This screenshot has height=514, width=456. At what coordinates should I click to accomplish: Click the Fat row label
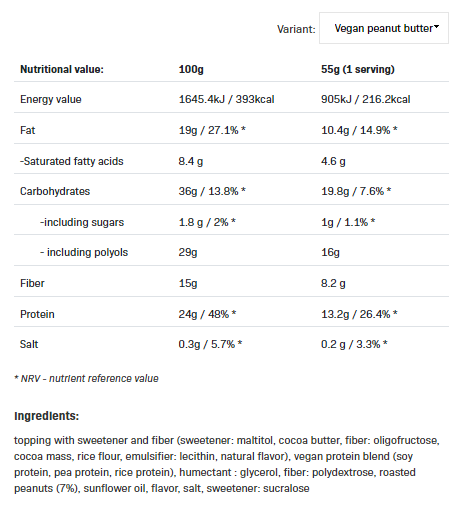click(27, 130)
